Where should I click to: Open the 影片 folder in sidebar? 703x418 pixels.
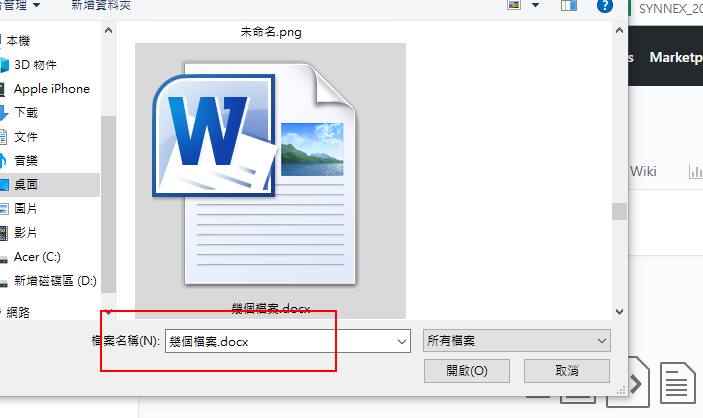click(26, 232)
